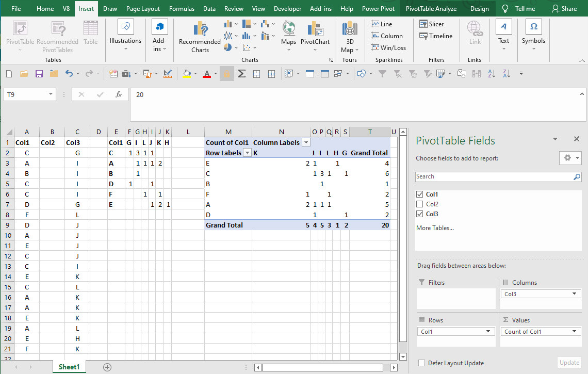Viewport: 588px width, 374px height.
Task: Click the Open folder icon in quick toolbar
Action: point(24,74)
